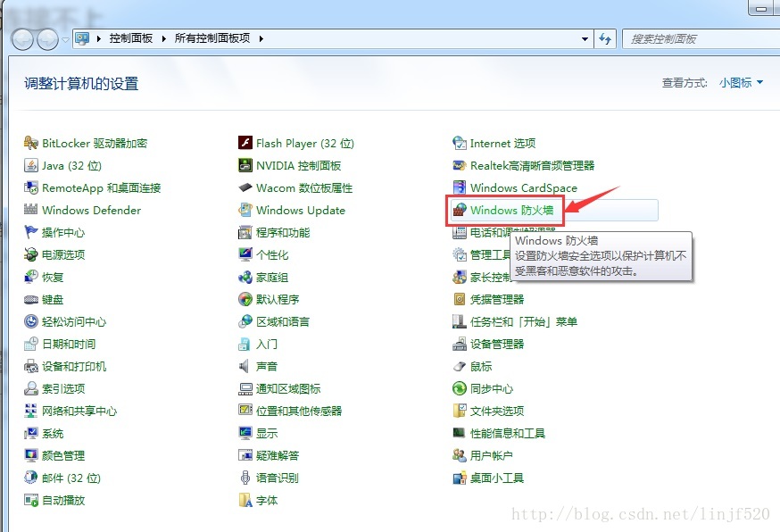Open the 通知区域图标 link
This screenshot has height=532, width=780.
288,388
